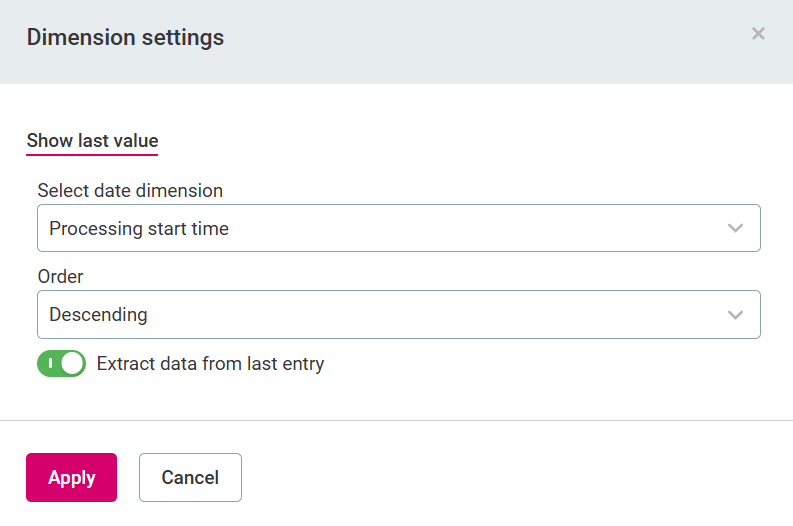Click the Descending value in Order field
793x526 pixels.
tap(98, 314)
